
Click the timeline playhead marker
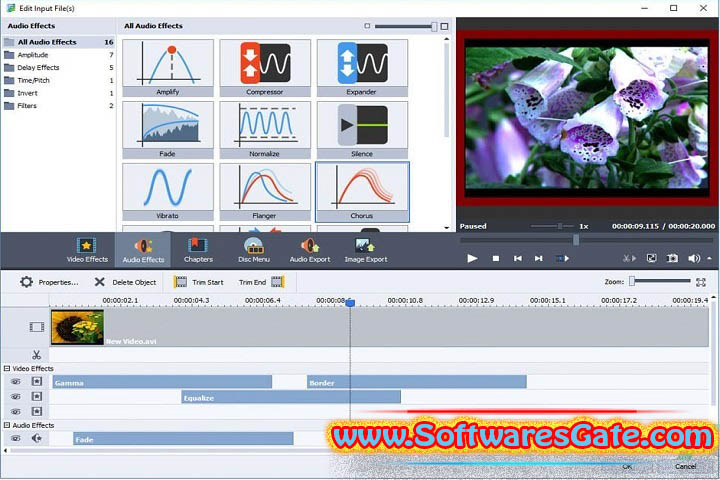[x=350, y=303]
